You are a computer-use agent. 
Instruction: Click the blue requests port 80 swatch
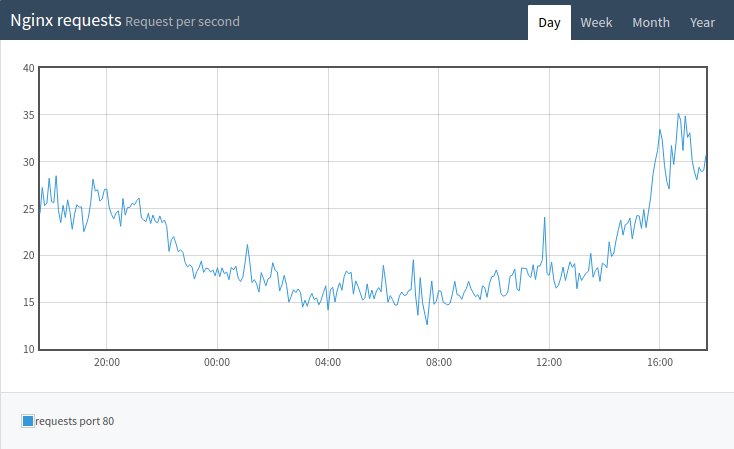point(28,421)
